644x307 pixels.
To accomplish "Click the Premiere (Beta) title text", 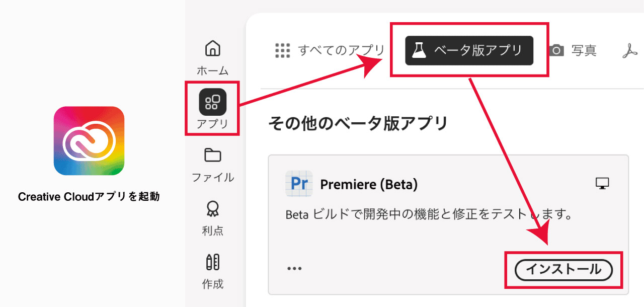I will pos(368,183).
